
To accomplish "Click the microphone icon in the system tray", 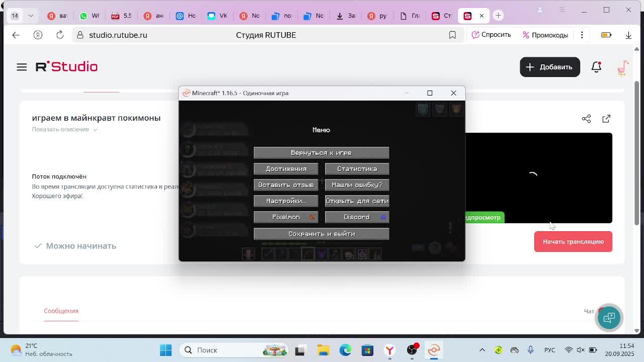I will click(x=530, y=350).
